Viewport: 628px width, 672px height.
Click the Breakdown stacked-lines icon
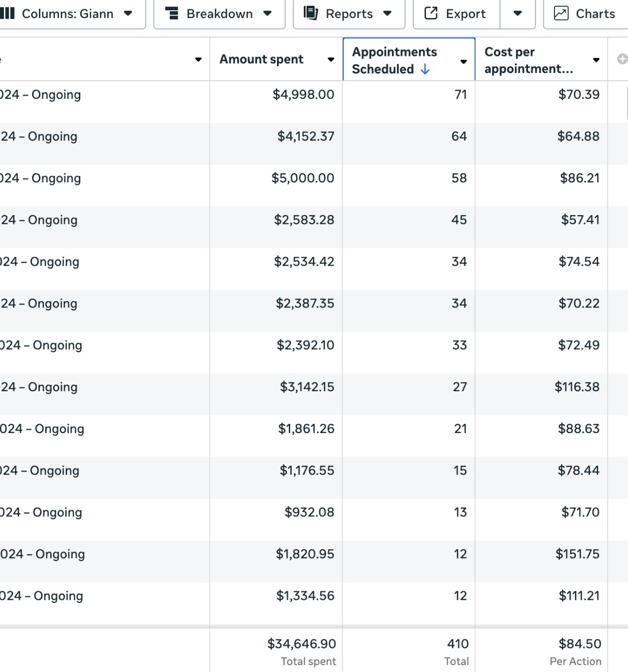click(x=171, y=13)
